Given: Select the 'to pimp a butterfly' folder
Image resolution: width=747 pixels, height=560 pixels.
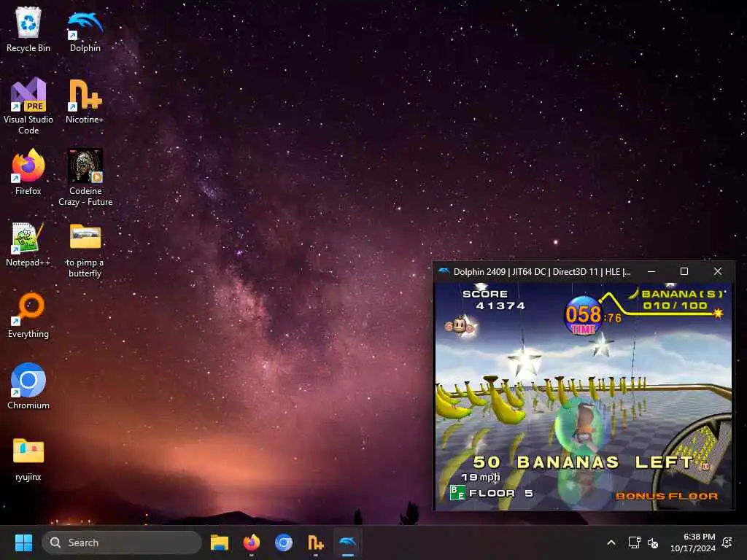Looking at the screenshot, I should (85, 249).
